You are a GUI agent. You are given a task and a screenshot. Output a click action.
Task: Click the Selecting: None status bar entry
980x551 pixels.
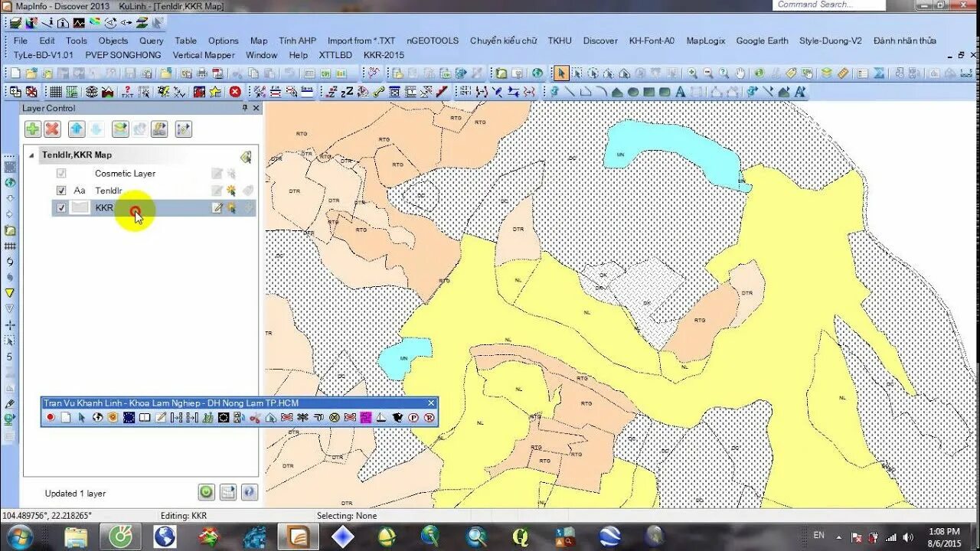tap(347, 516)
